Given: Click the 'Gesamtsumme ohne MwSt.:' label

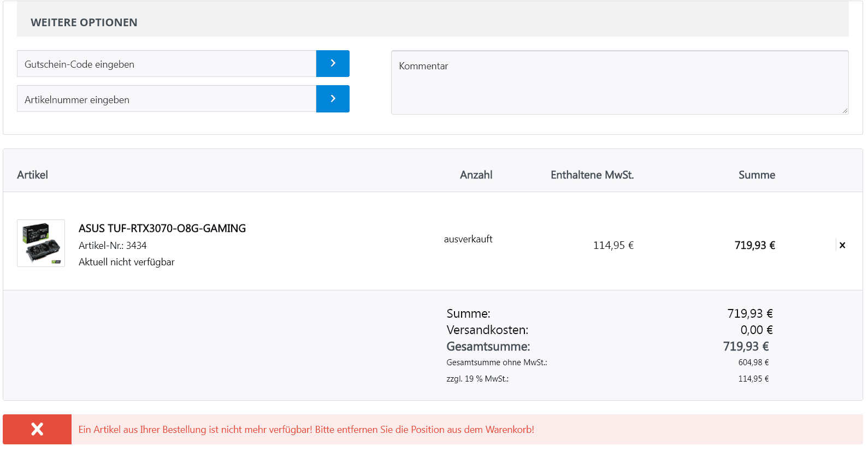Looking at the screenshot, I should pos(497,362).
